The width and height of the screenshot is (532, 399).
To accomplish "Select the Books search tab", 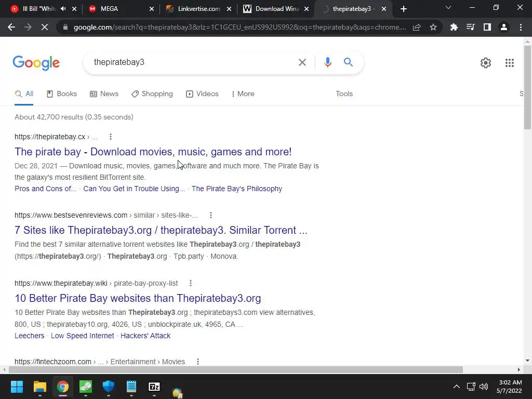I will tap(62, 94).
